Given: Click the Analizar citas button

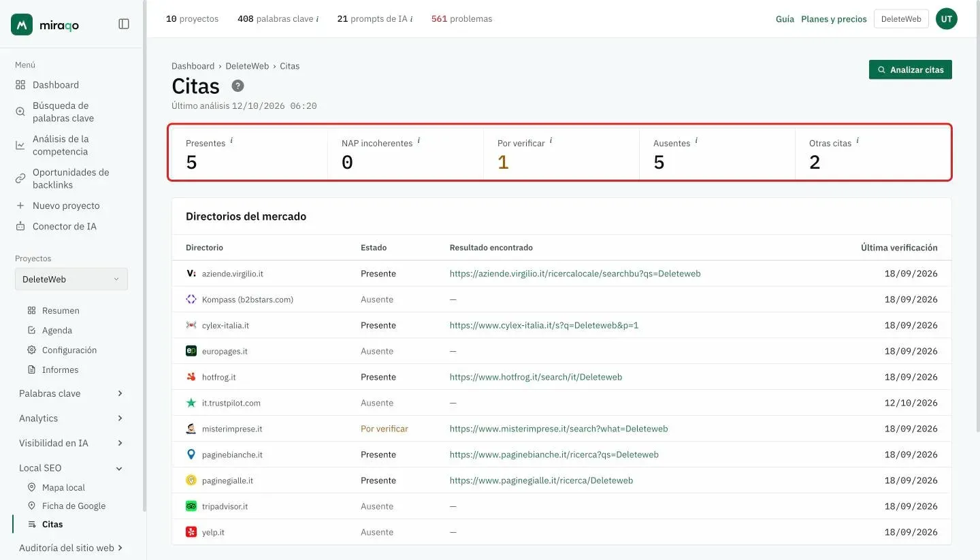Looking at the screenshot, I should tap(911, 69).
